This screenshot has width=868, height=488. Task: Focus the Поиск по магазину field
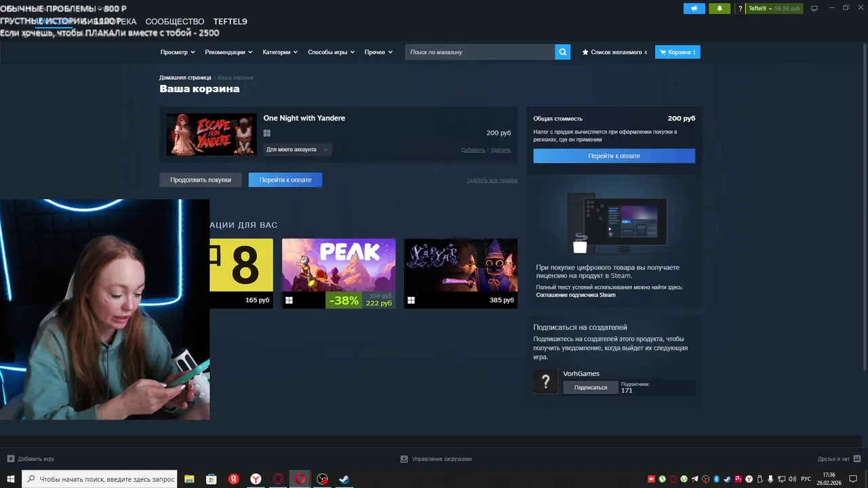tap(480, 52)
